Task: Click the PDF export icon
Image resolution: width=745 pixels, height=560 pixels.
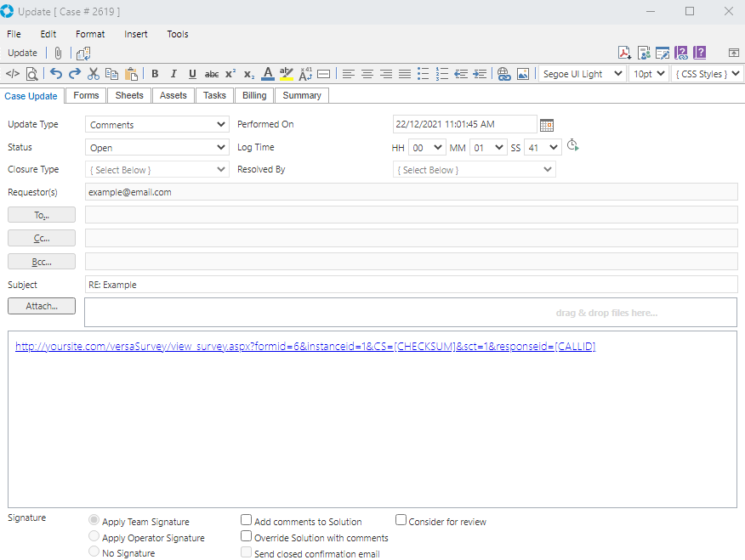Action: click(x=624, y=53)
